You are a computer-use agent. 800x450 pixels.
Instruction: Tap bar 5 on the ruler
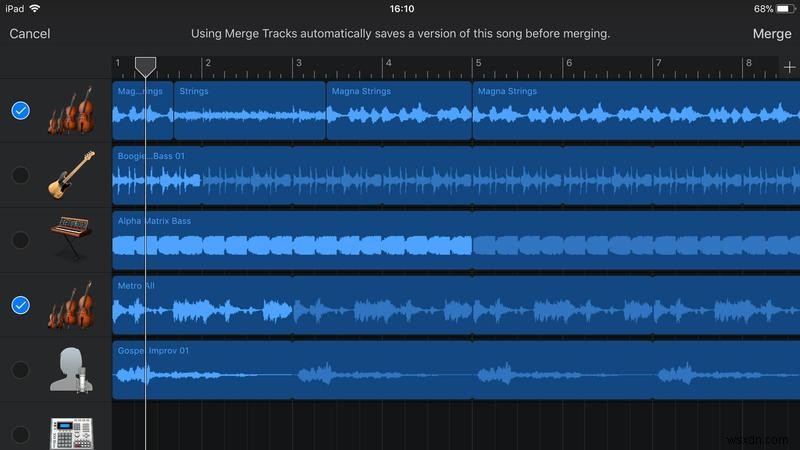tap(478, 63)
